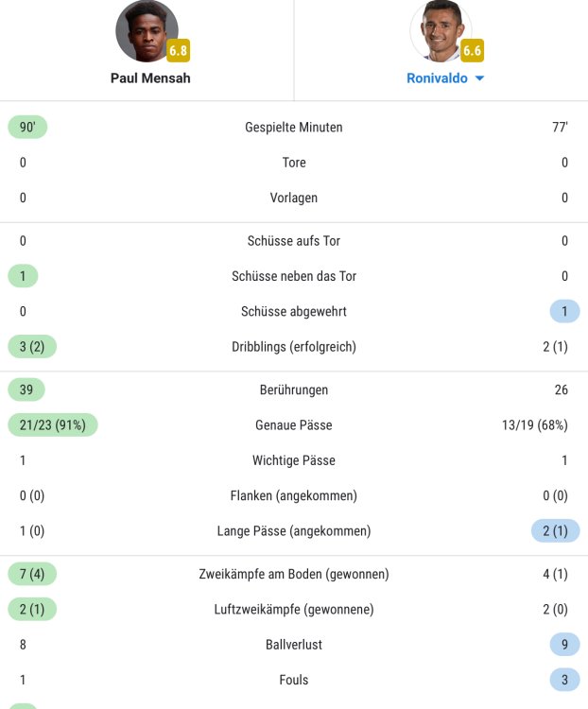Select the Luftzweikämpfe (gewonnene) row label
The width and height of the screenshot is (588, 709).
pyautogui.click(x=294, y=610)
